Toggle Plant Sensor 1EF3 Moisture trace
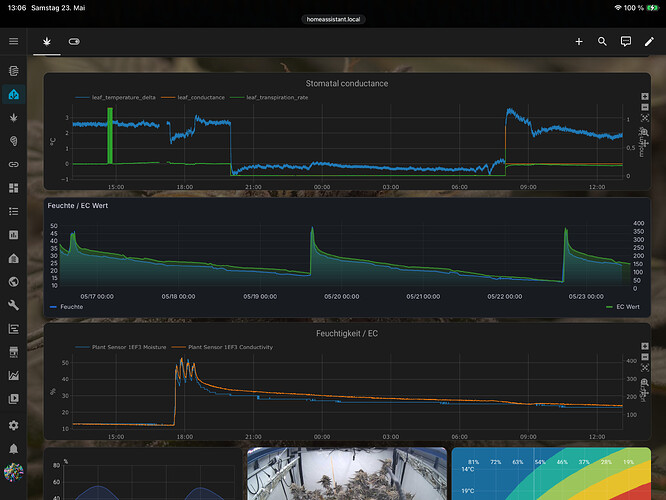 [121, 347]
